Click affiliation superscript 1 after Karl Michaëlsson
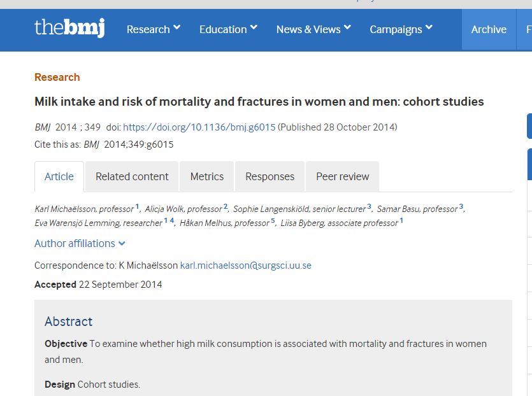532x396 pixels. coord(137,207)
